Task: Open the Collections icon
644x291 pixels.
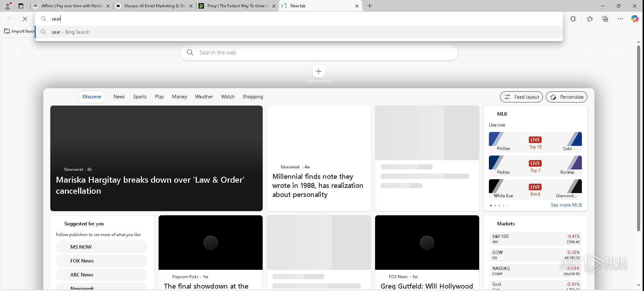Action: [x=605, y=19]
